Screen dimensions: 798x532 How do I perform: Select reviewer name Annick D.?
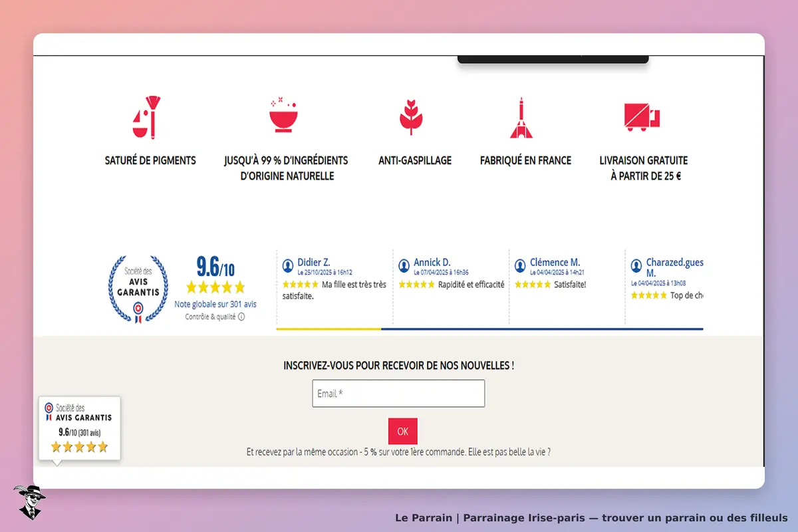(432, 263)
